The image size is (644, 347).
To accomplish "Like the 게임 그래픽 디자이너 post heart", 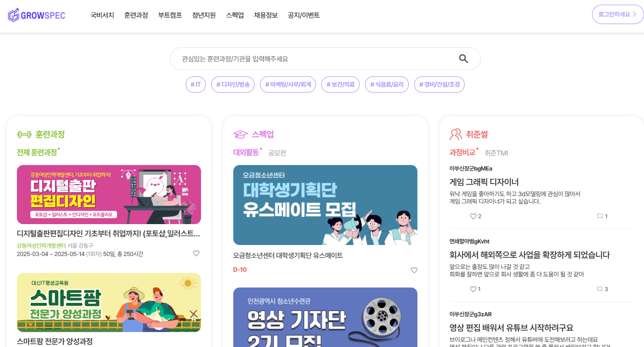I will pos(473,216).
